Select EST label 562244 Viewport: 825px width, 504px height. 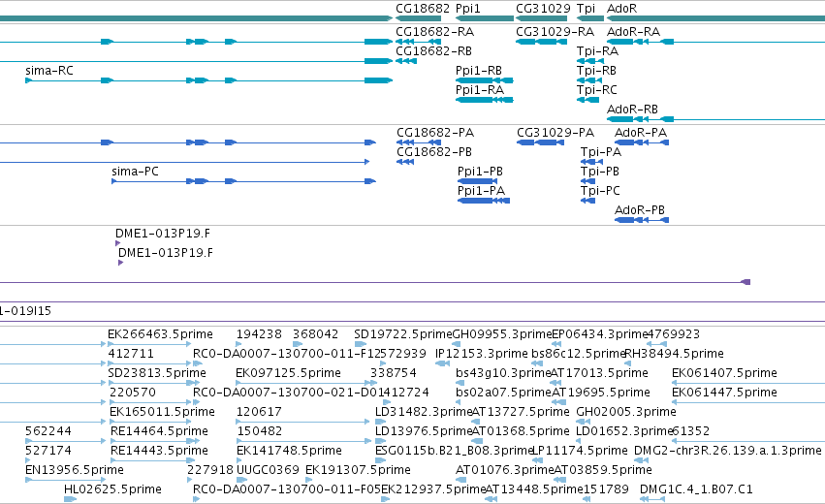pyautogui.click(x=48, y=431)
